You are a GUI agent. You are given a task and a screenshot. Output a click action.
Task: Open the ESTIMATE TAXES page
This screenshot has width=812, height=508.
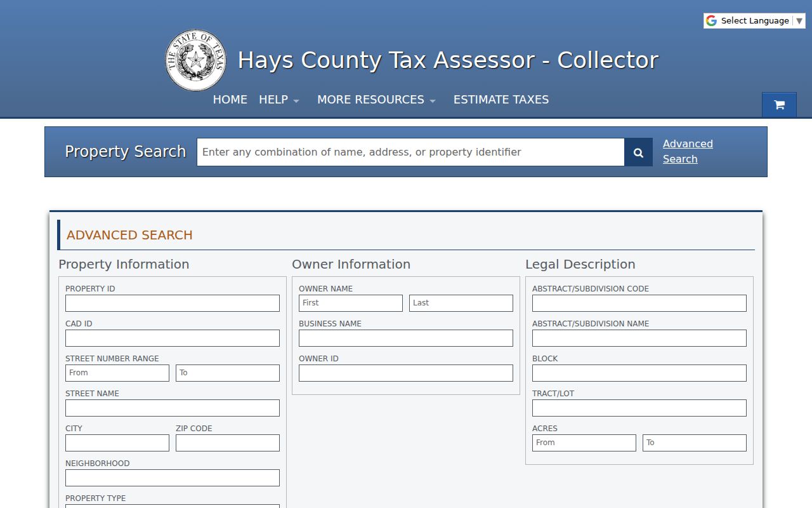tap(501, 100)
